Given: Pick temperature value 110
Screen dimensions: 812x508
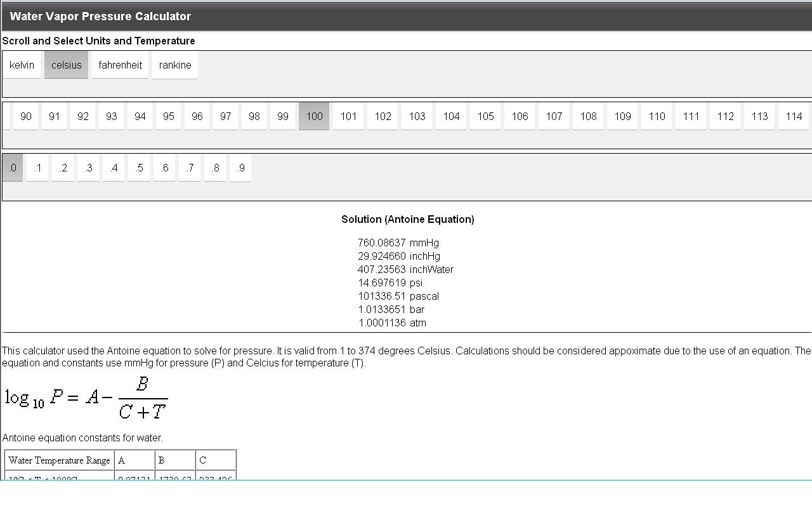Looking at the screenshot, I should point(657,116).
